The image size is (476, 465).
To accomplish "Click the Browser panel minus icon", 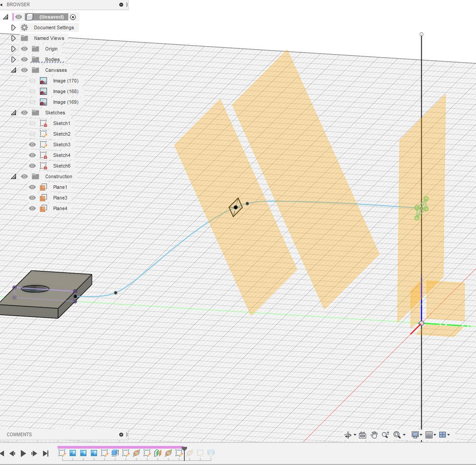I will [121, 4].
